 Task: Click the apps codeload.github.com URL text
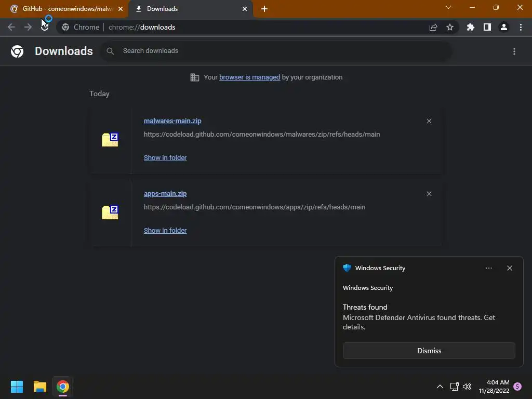(255, 207)
